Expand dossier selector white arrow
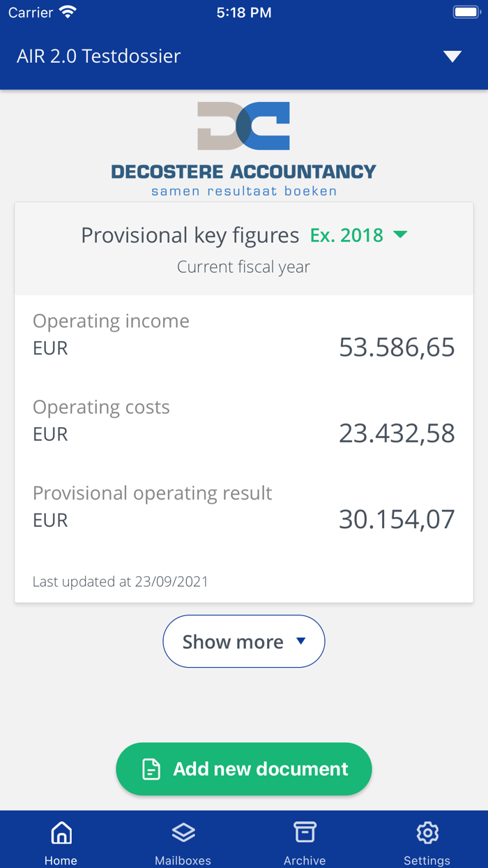The image size is (488, 868). click(452, 57)
